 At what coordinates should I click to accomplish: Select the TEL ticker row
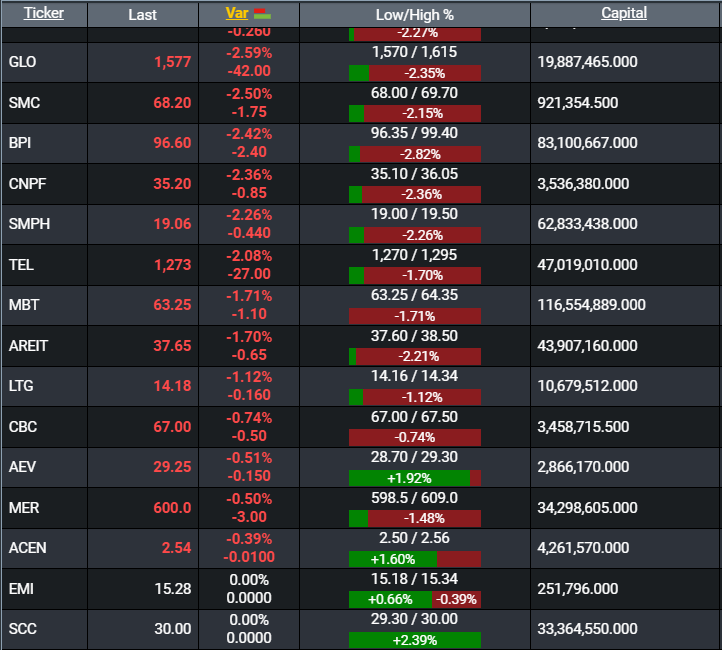click(x=361, y=265)
